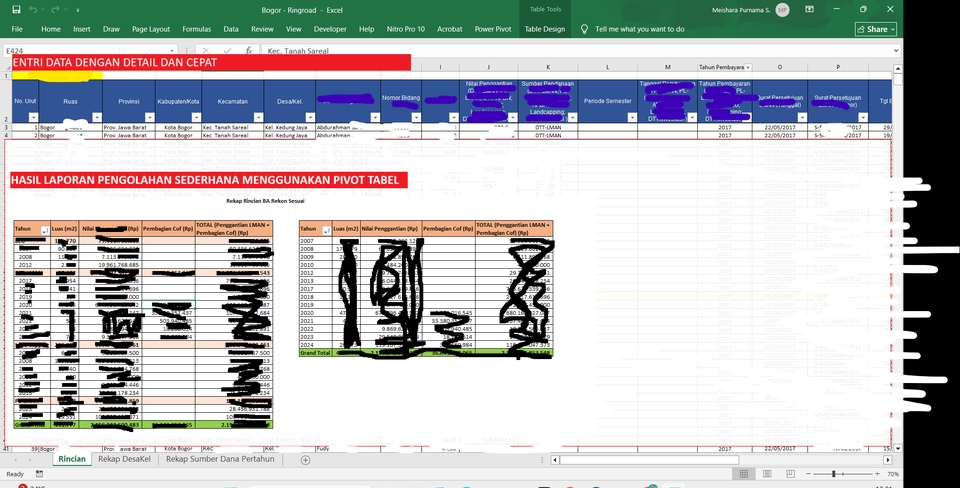Click next sheet navigation arrow

tap(31, 459)
